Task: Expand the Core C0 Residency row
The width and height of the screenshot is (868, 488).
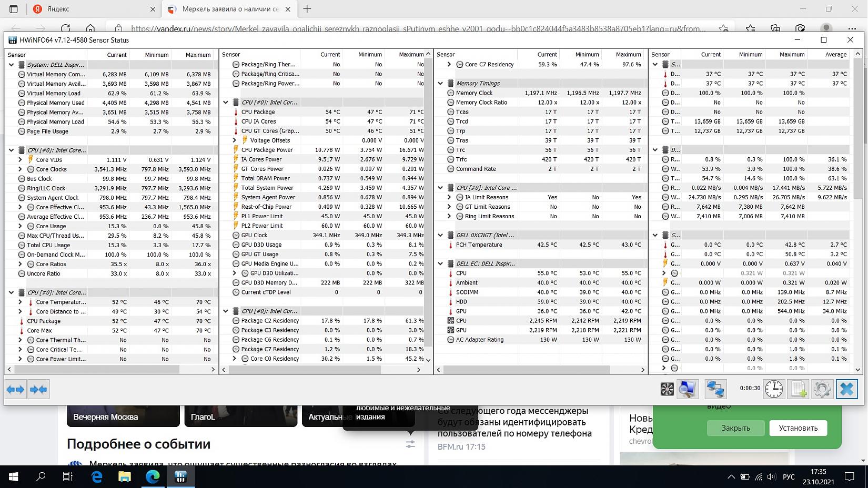Action: click(x=235, y=359)
